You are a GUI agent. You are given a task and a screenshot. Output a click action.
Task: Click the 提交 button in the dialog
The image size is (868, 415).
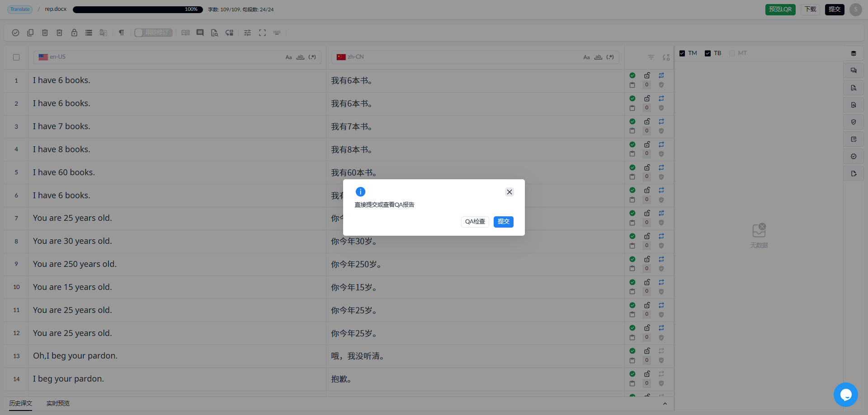[x=503, y=222]
